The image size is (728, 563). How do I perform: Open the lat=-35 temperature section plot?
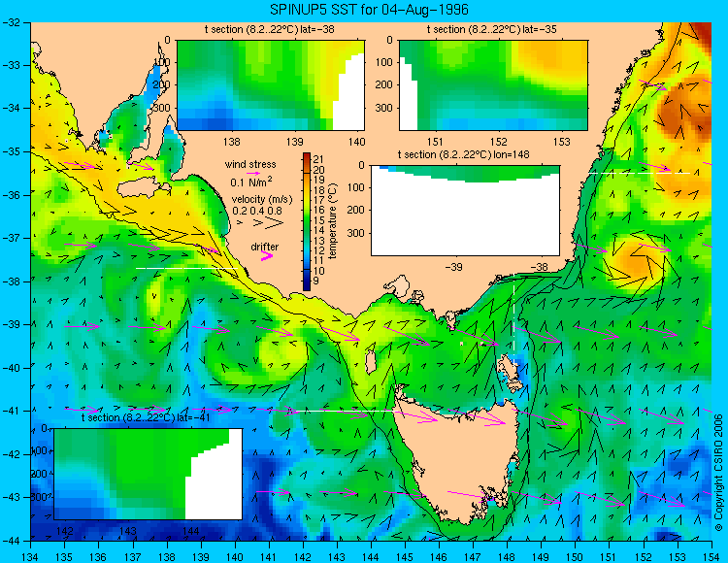point(493,85)
